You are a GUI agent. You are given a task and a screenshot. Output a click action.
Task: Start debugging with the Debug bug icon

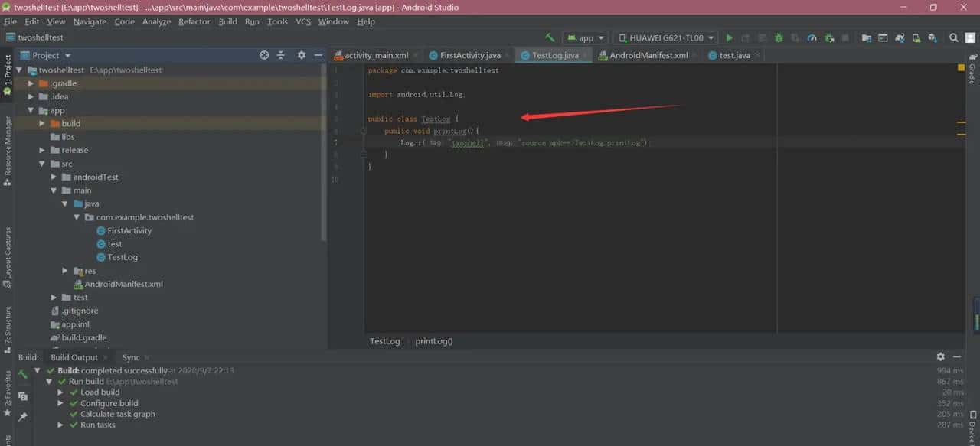pos(779,37)
